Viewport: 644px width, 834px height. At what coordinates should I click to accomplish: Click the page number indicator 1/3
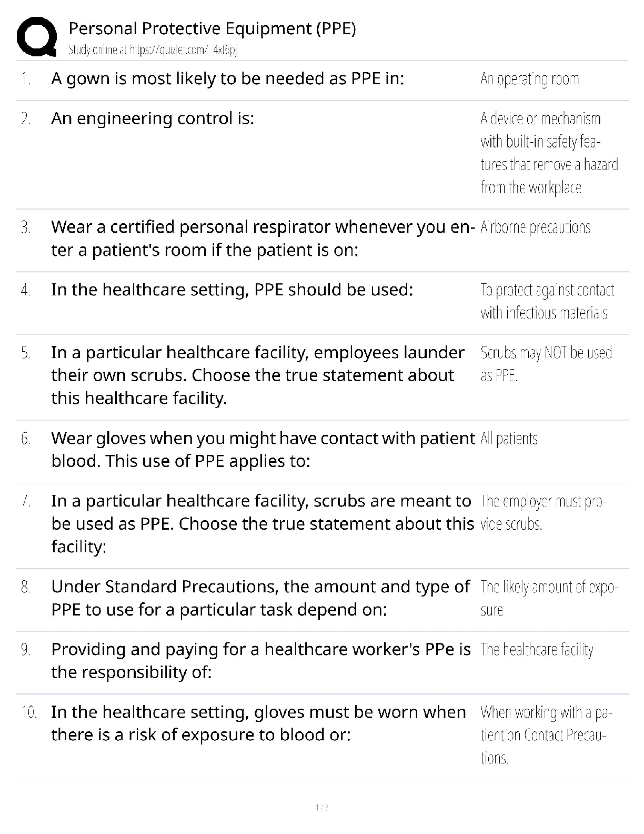point(321,807)
